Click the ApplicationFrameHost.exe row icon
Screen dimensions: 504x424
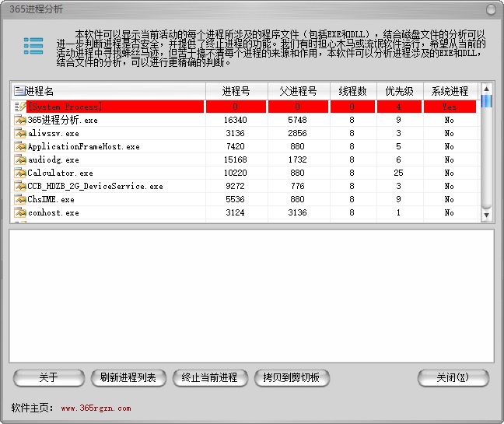point(20,146)
